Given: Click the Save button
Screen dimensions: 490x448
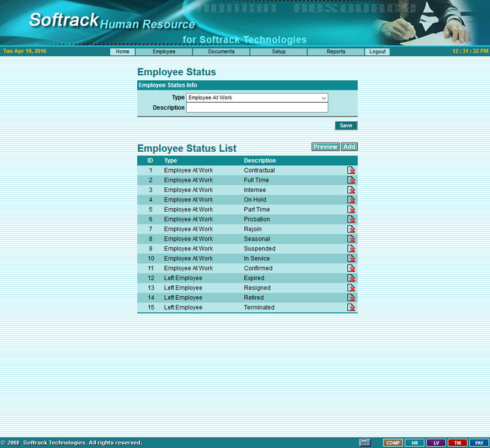Looking at the screenshot, I should click(x=346, y=125).
